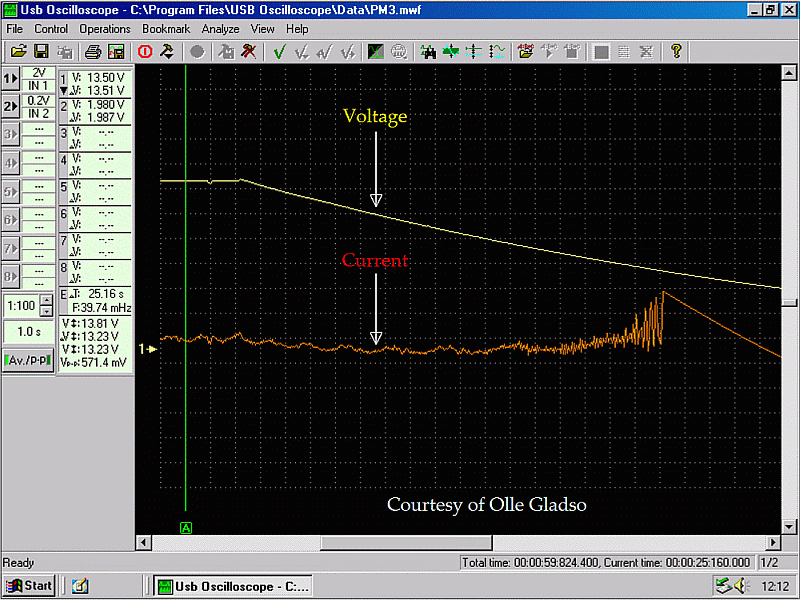Click the second grey checkmark icon
Image resolution: width=800 pixels, height=600 pixels.
click(x=302, y=52)
